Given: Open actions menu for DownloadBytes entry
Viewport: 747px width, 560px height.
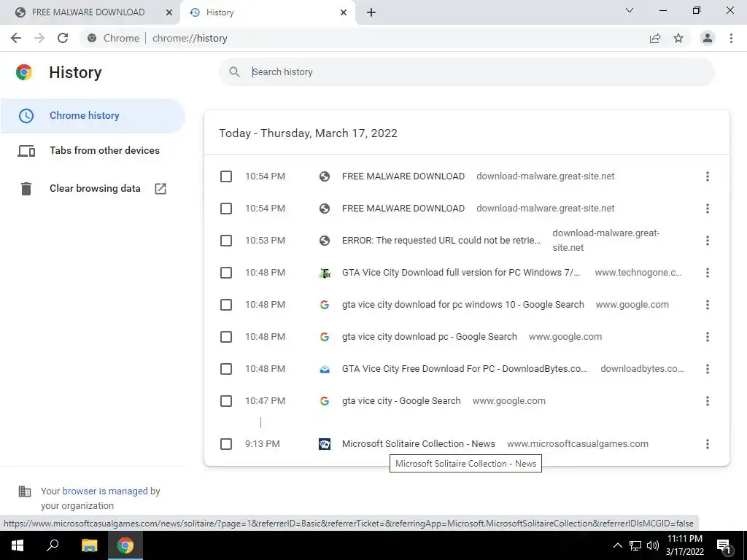Looking at the screenshot, I should (708, 369).
